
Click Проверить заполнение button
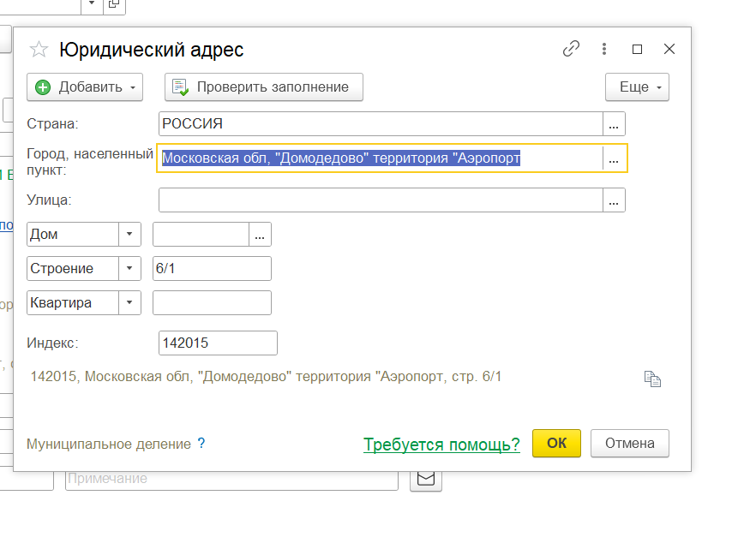point(264,87)
